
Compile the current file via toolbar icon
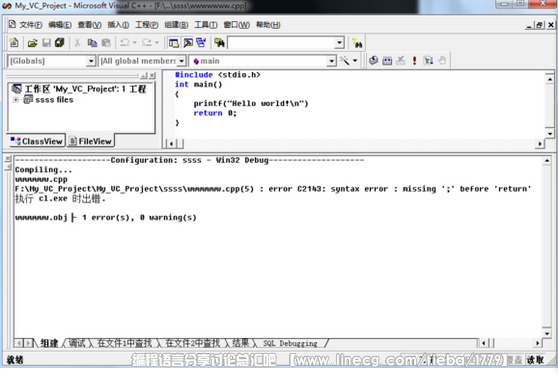[x=373, y=61]
